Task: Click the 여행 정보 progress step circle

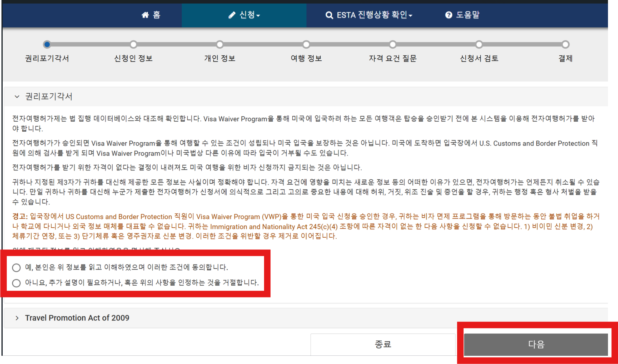Action: [306, 44]
